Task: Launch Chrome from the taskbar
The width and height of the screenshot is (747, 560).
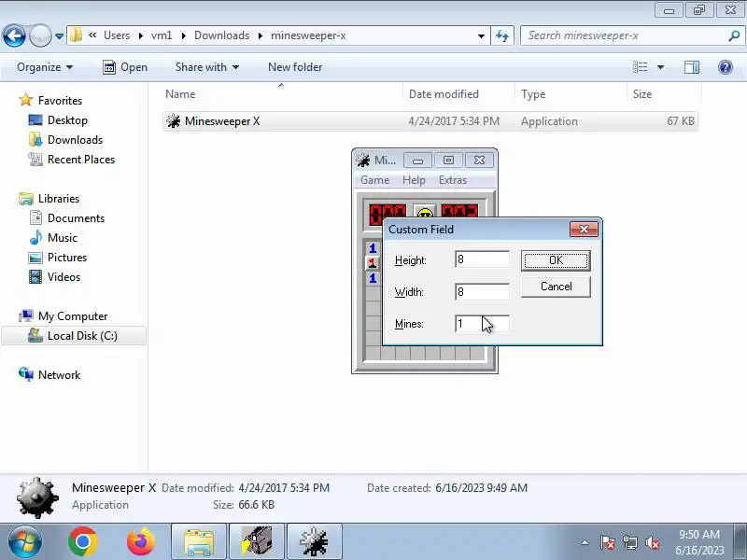Action: 82,541
